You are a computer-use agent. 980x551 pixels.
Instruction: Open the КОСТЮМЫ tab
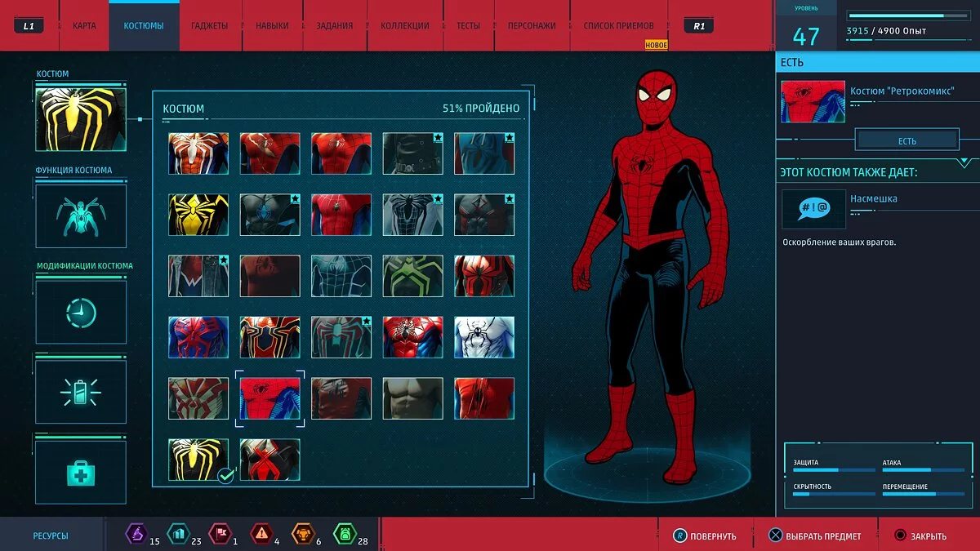pyautogui.click(x=144, y=26)
